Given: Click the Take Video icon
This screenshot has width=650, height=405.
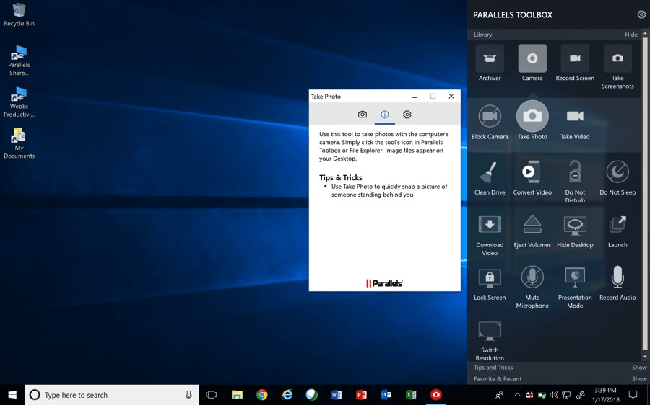Looking at the screenshot, I should (575, 116).
